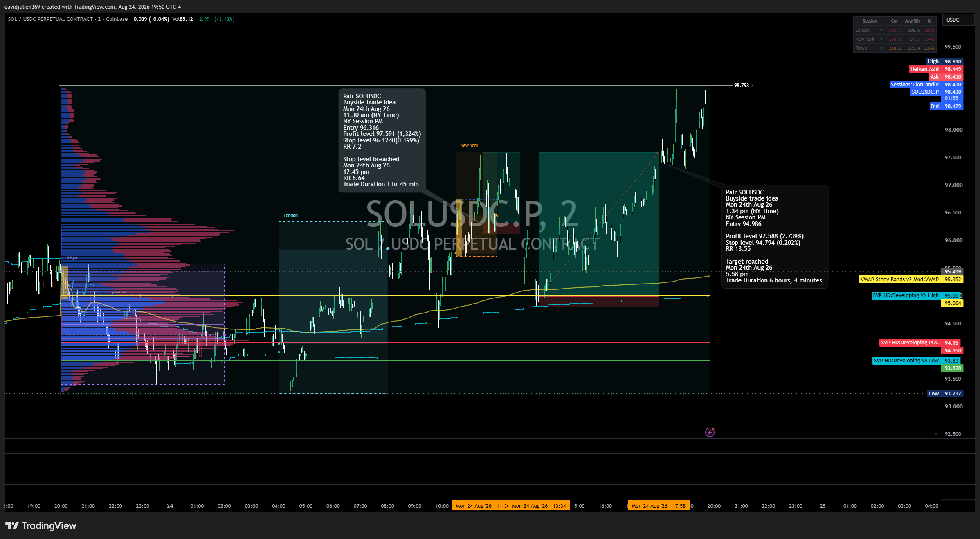Click the TradingView logo at bottom left

(40, 525)
